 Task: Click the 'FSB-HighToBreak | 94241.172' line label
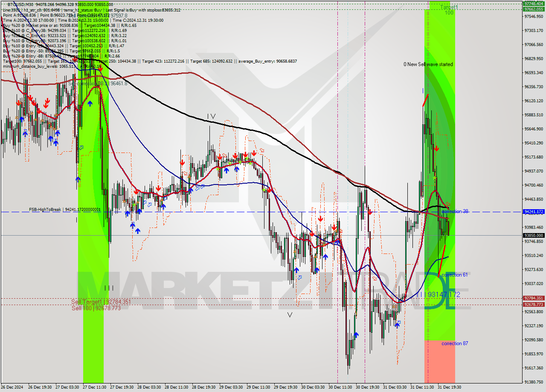tap(65, 210)
